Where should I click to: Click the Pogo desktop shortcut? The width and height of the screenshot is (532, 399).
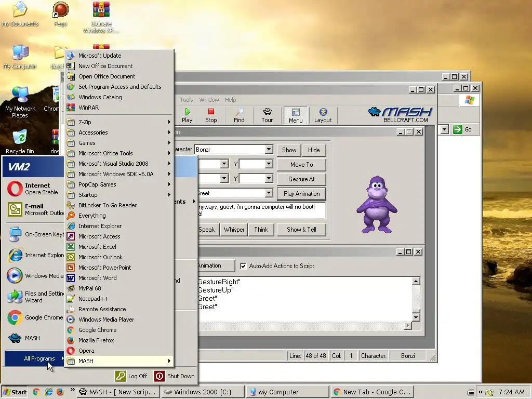60,14
